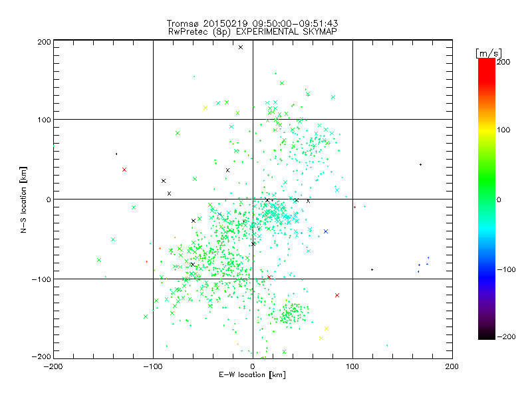Viewport: 532px width, 399px height.
Task: Click the y-axis tick label "200"
Action: click(44, 42)
